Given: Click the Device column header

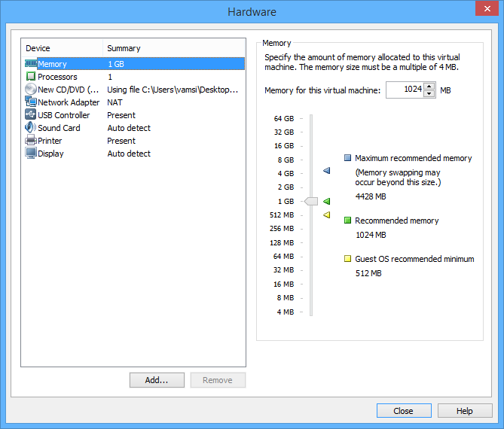Looking at the screenshot, I should (x=63, y=48).
